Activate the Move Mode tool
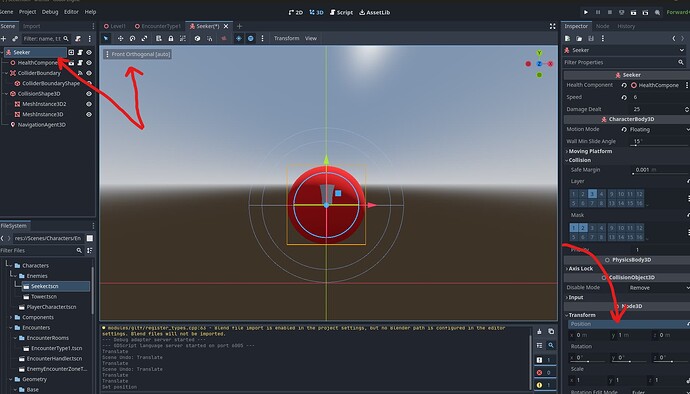The image size is (690, 394). (x=120, y=38)
